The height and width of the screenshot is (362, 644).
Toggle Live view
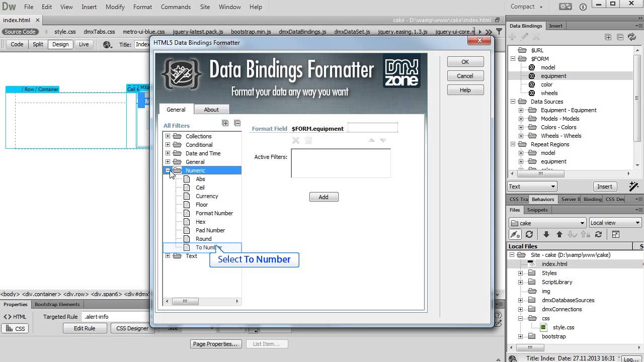click(84, 44)
